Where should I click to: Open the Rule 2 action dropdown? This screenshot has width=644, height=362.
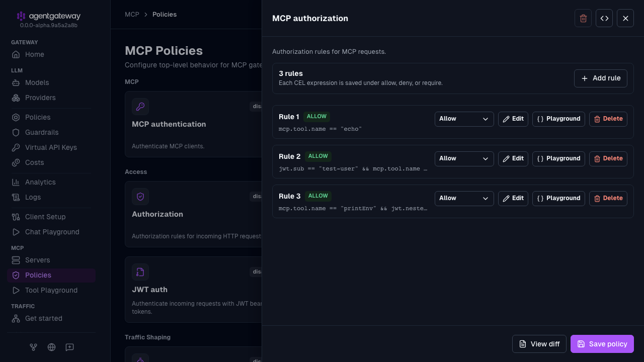(464, 158)
